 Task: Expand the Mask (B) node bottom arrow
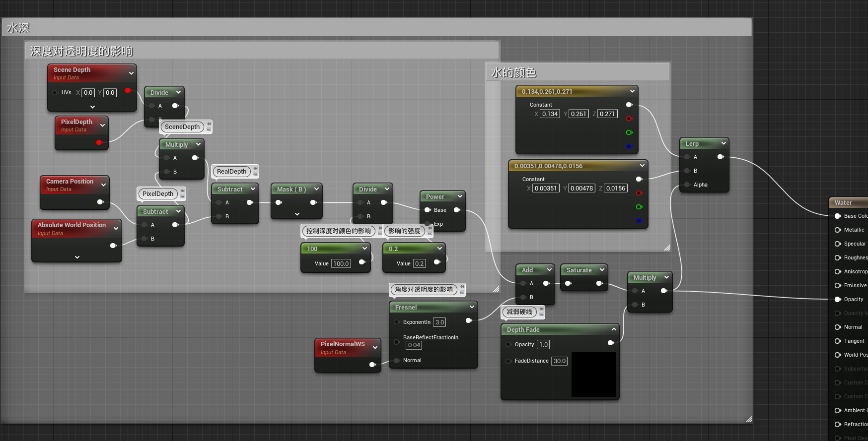(297, 214)
